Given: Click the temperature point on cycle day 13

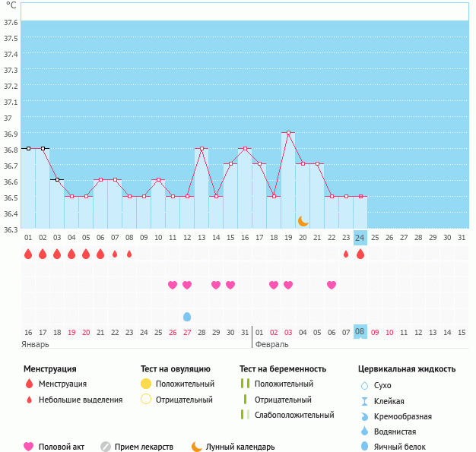Looking at the screenshot, I should (202, 149).
